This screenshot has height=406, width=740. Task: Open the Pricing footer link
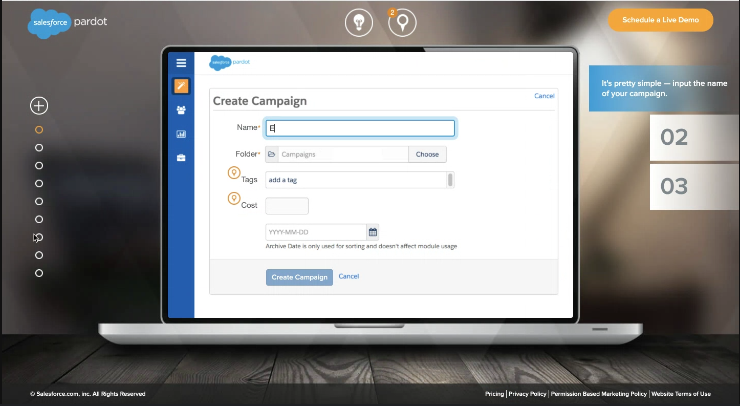coord(494,394)
